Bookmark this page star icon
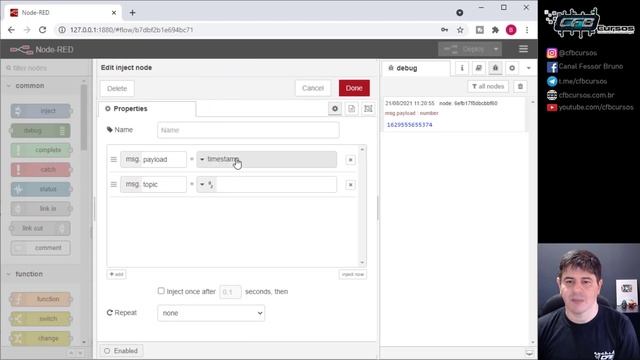Image resolution: width=640 pixels, height=360 pixels. [x=460, y=30]
